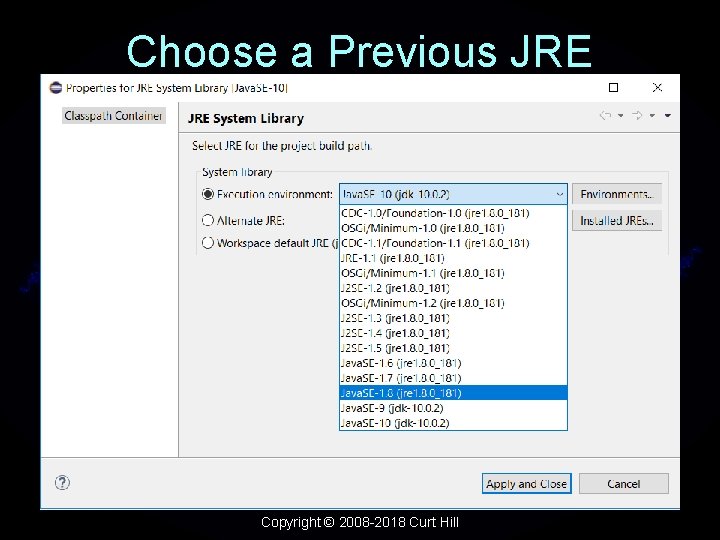Screen dimensions: 720x540
Task: Choose JavaSE-10 (jdk-10.0.2) from the list
Action: (453, 423)
